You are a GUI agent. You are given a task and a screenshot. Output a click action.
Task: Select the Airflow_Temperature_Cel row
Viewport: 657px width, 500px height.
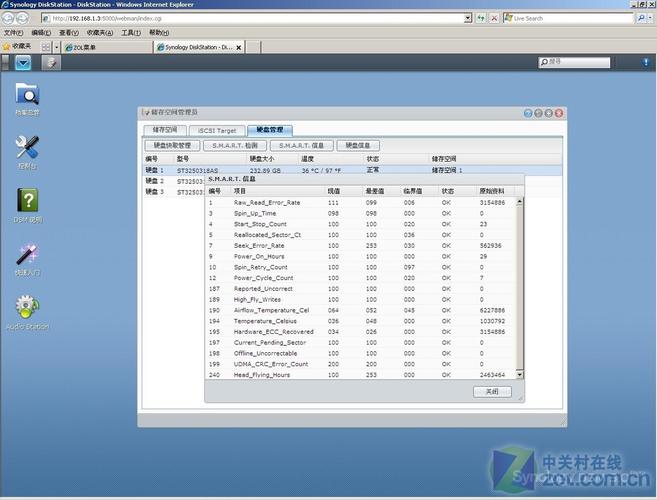pyautogui.click(x=360, y=310)
